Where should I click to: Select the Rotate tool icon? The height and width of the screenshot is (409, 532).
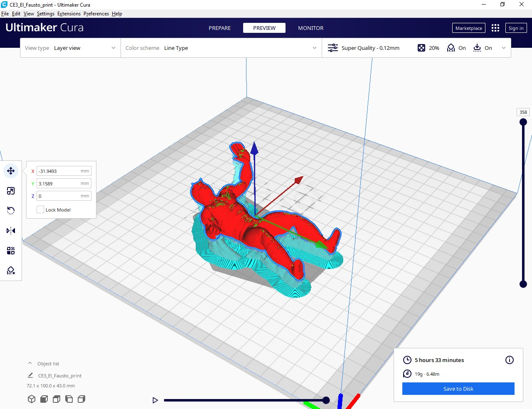(x=11, y=211)
